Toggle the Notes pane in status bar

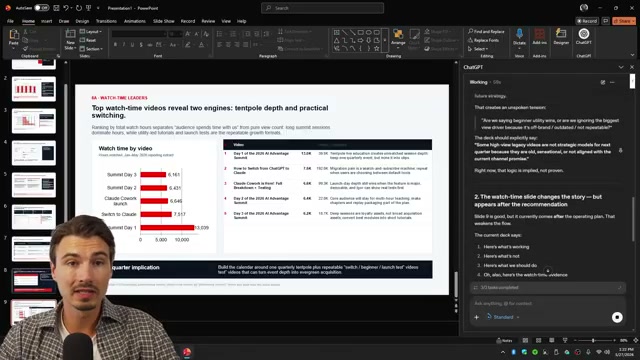(x=504, y=340)
